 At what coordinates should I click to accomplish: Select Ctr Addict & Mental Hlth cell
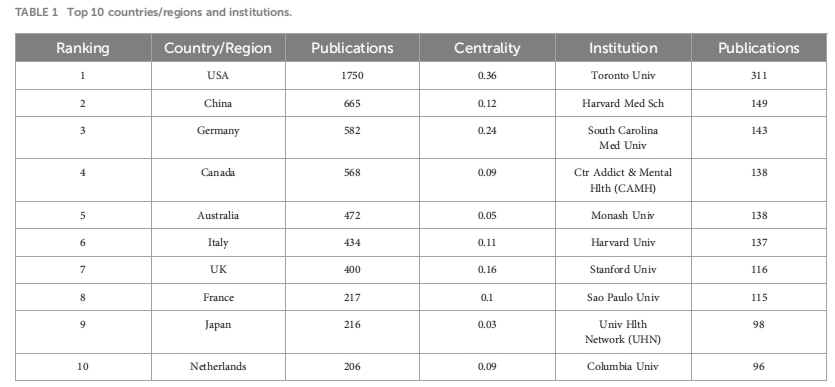click(623, 180)
